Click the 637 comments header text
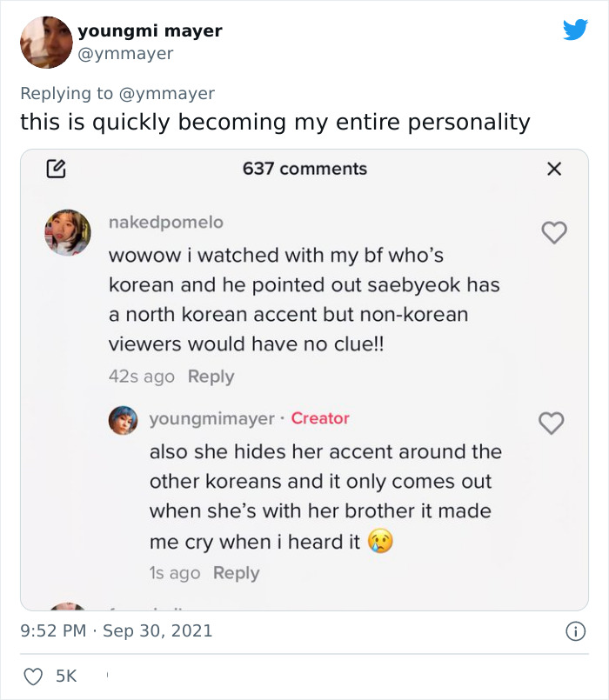This screenshot has width=609, height=700. tap(304, 169)
